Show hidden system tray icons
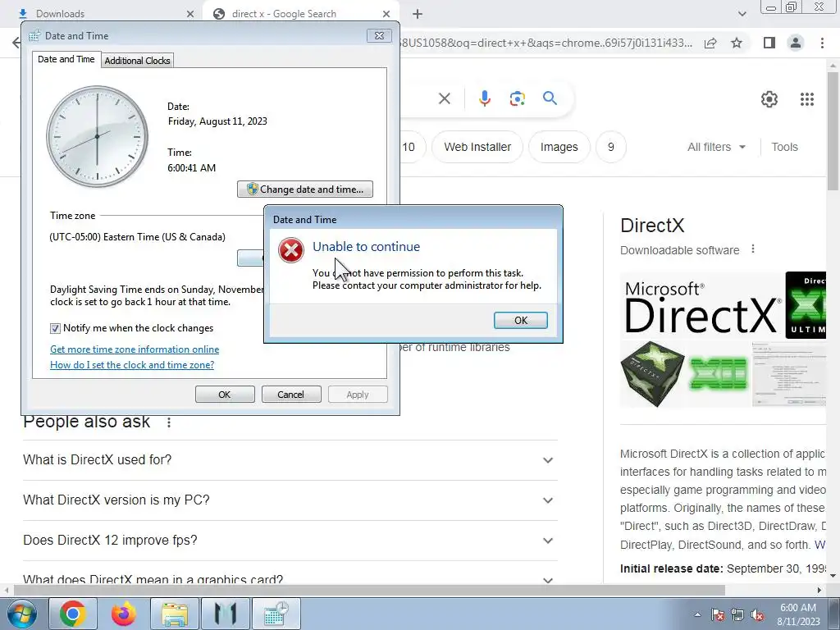 tap(697, 614)
